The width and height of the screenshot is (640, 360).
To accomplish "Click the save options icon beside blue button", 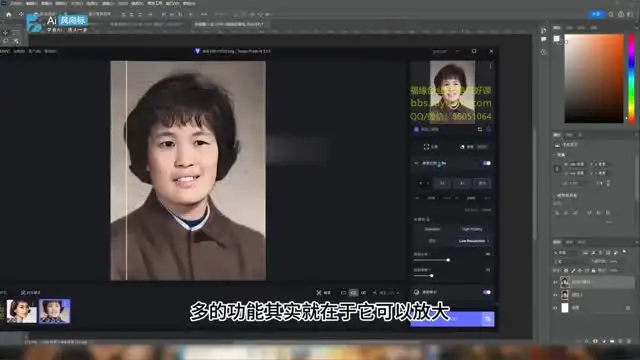I will coord(488,319).
